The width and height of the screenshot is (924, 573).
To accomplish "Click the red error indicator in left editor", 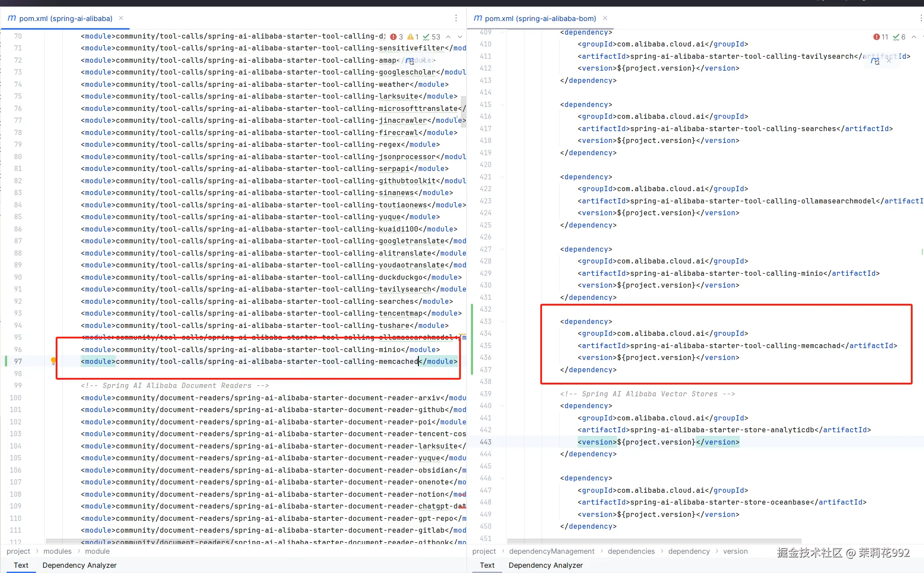I will coord(394,37).
